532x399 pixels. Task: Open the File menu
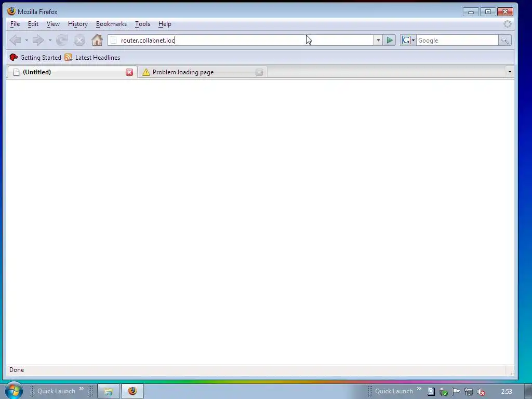pos(15,24)
